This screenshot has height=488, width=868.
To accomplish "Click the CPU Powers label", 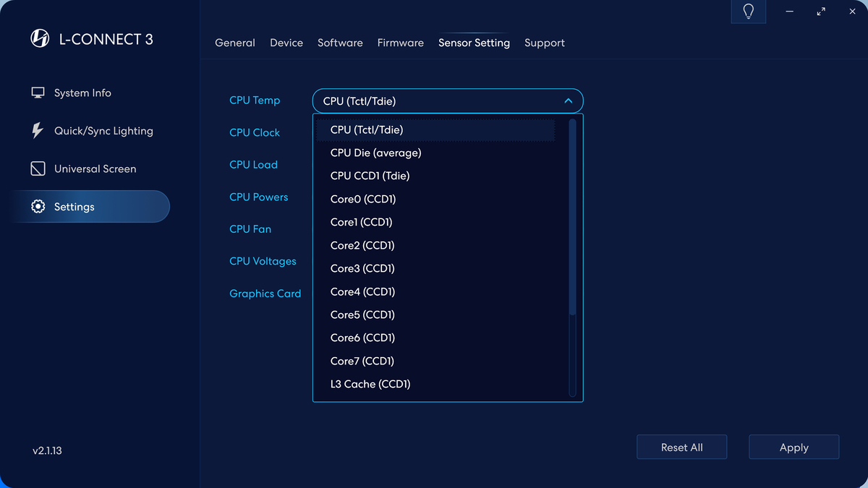I will point(259,197).
